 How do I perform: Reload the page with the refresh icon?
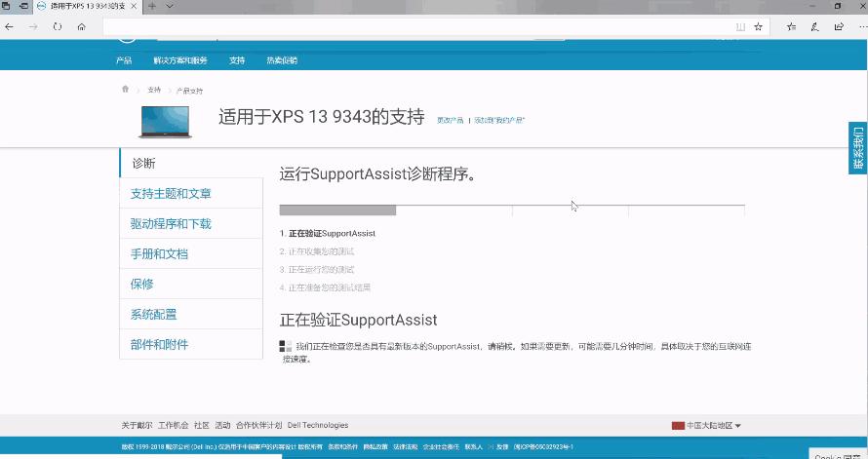[57, 26]
